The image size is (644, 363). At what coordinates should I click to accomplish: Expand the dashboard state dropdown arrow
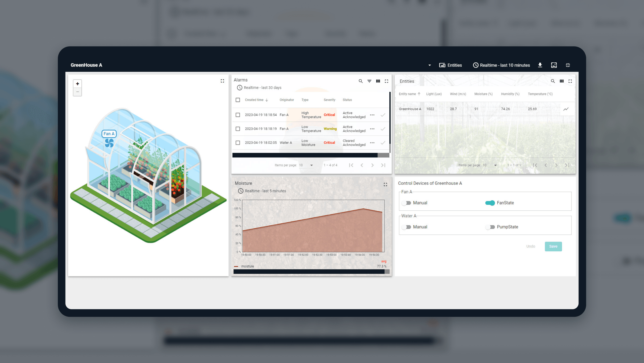(429, 65)
